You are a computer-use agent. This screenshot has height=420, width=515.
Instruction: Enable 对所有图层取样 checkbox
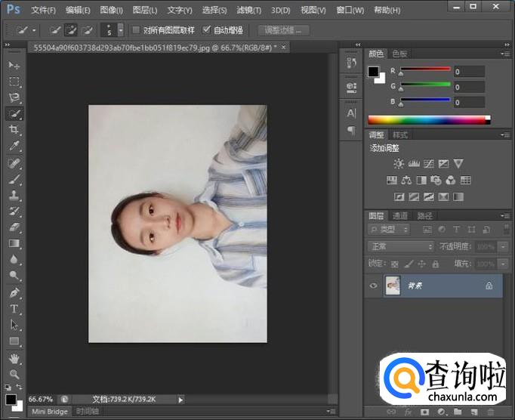pos(136,31)
